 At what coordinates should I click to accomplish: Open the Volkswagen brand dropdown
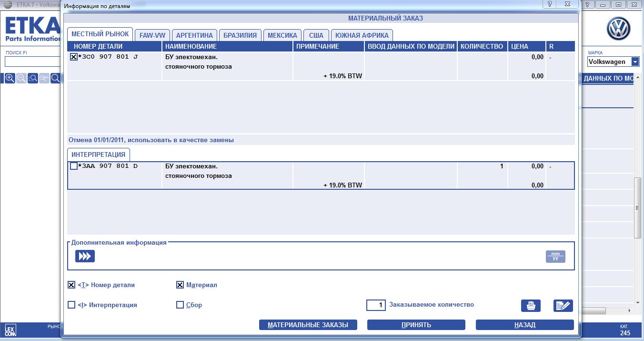click(635, 62)
